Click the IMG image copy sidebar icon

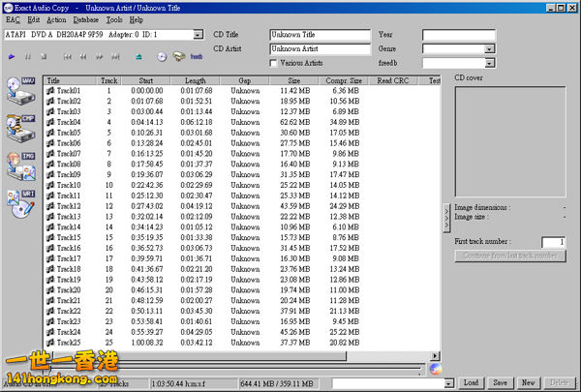20,161
